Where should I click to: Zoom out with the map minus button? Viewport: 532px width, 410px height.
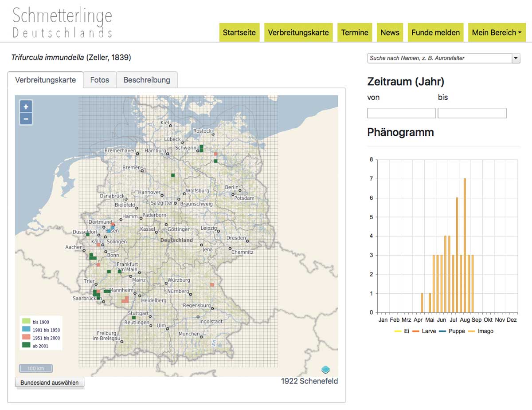pyautogui.click(x=26, y=118)
